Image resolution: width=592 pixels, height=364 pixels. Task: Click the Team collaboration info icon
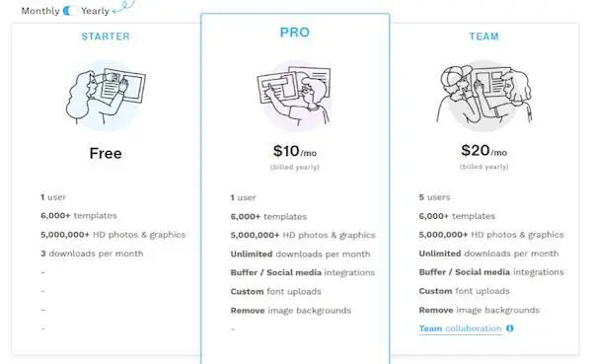[510, 328]
